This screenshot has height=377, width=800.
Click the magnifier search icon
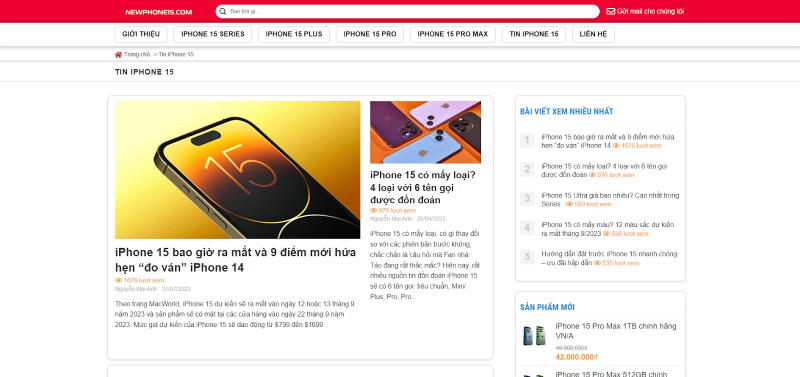[x=222, y=11]
